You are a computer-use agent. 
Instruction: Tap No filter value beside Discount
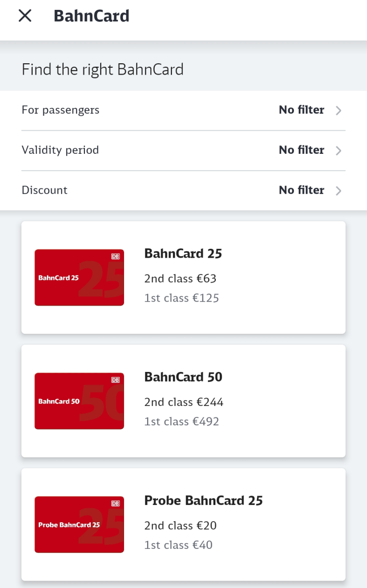301,190
